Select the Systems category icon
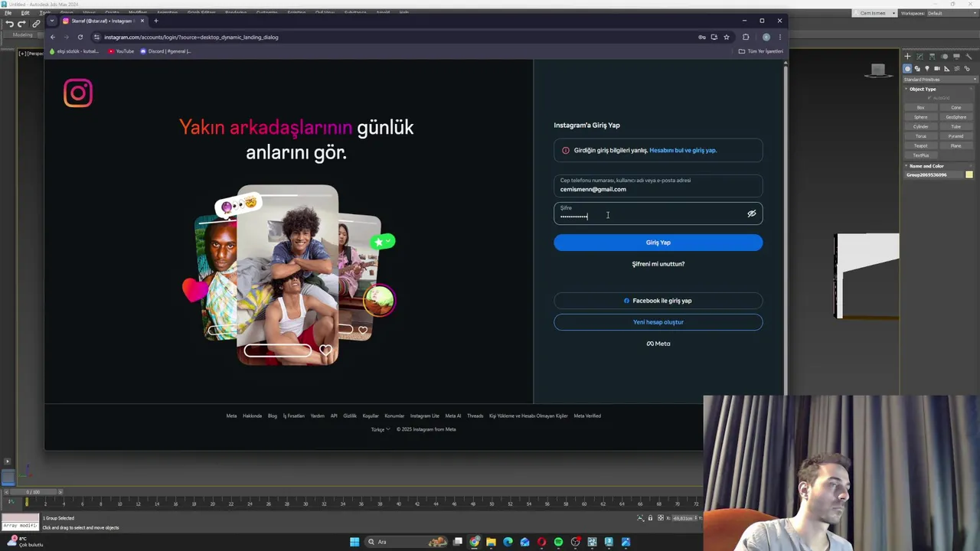The height and width of the screenshot is (551, 980). [x=967, y=68]
